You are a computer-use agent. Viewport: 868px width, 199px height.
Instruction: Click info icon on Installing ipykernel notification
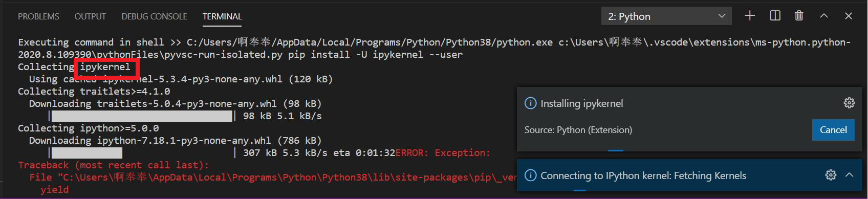pos(531,103)
